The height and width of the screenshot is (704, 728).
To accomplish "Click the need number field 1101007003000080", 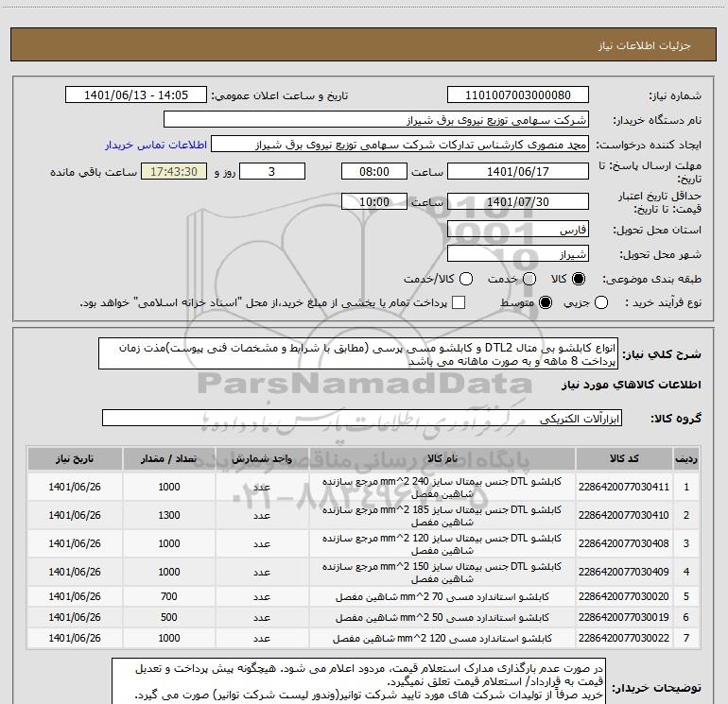I will [518, 94].
